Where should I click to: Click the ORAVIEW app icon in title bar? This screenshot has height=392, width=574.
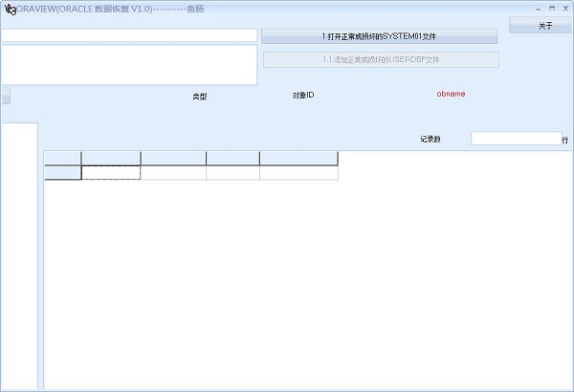point(11,10)
